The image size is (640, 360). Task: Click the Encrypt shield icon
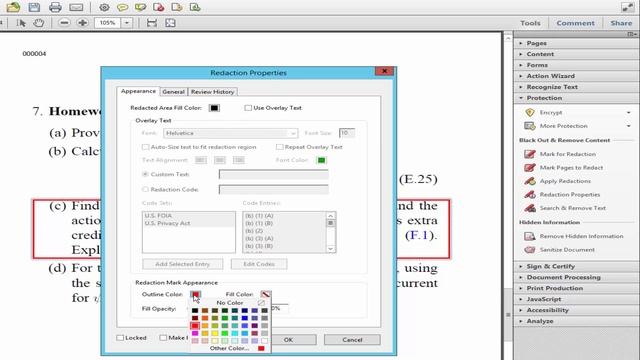coord(530,112)
